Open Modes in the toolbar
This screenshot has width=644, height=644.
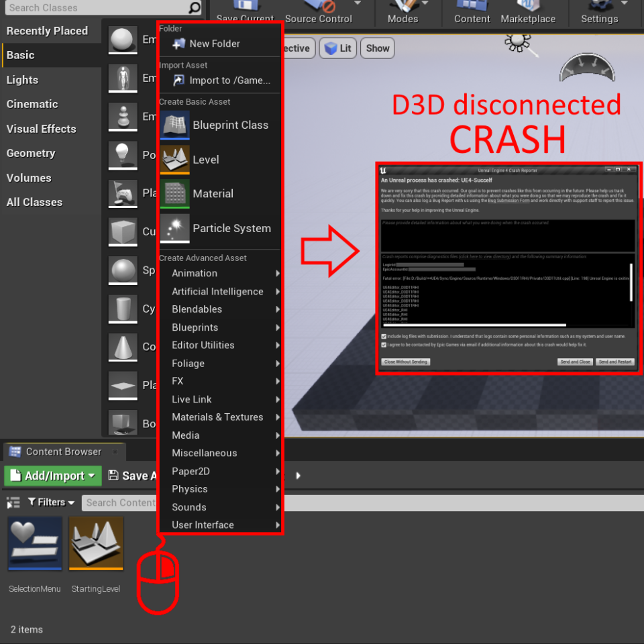pyautogui.click(x=403, y=12)
